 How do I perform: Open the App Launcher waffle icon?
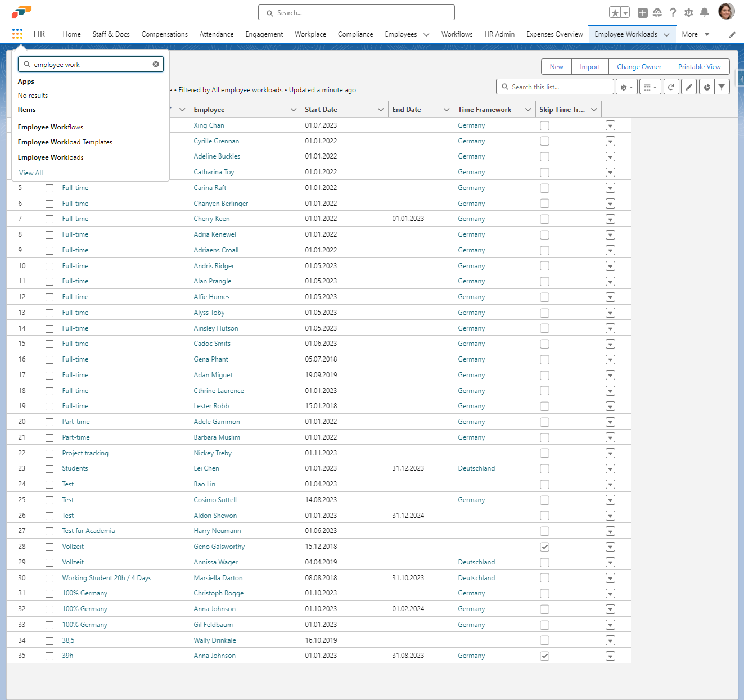tap(17, 34)
